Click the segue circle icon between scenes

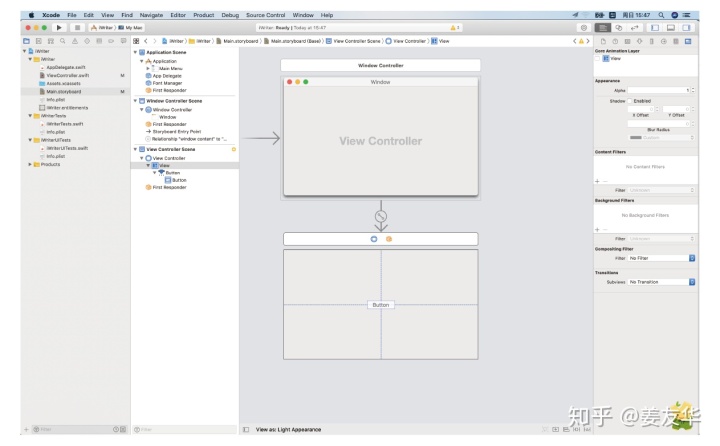(x=381, y=216)
